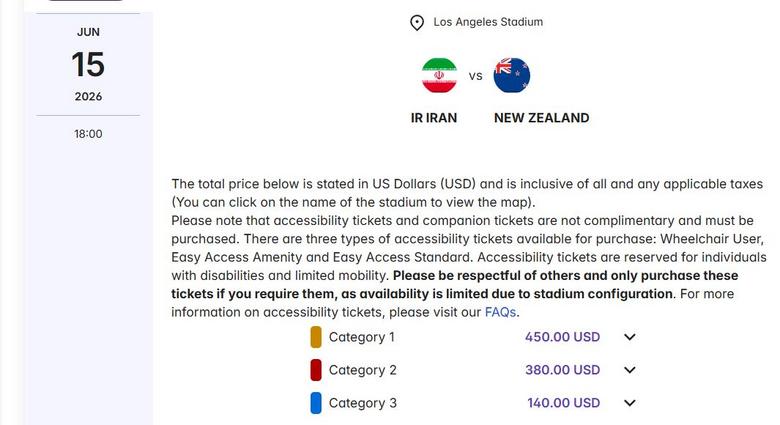Click the red Category 2 color swatch
This screenshot has height=425, width=780.
click(316, 370)
